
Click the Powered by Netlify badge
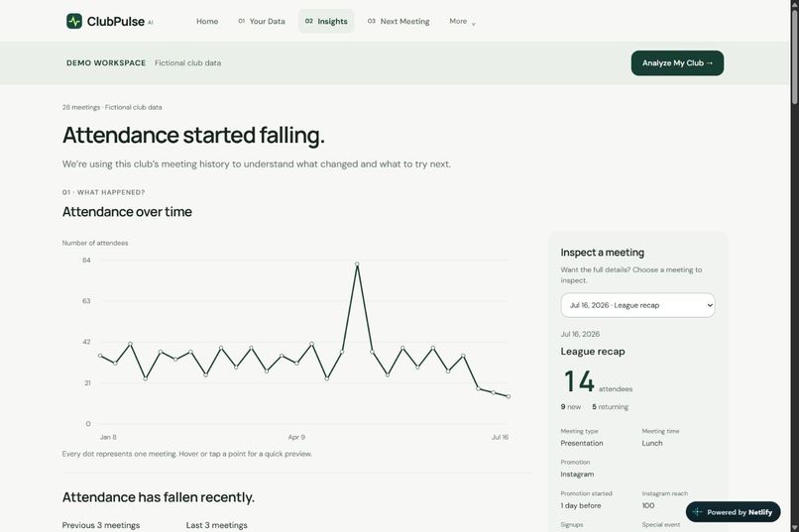[733, 511]
